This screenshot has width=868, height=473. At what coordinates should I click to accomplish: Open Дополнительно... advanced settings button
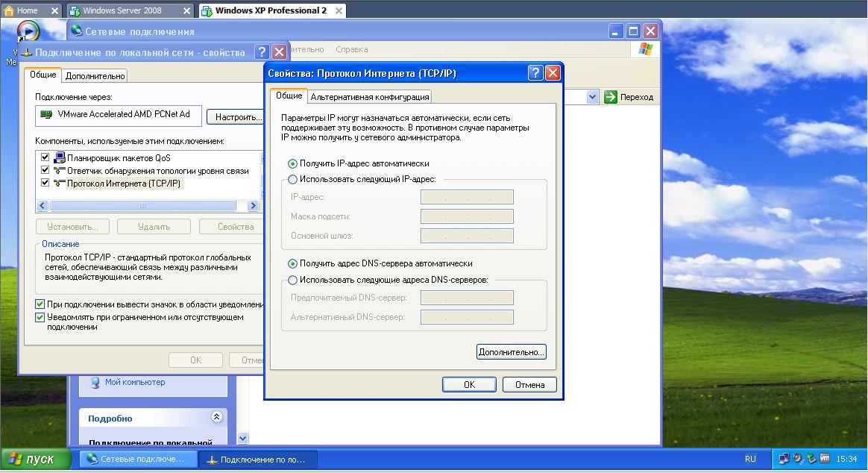coord(512,352)
